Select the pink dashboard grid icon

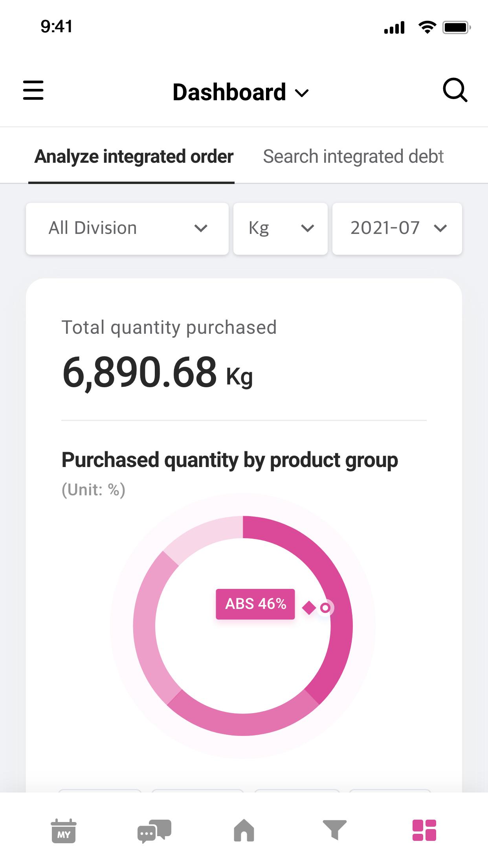point(424,830)
